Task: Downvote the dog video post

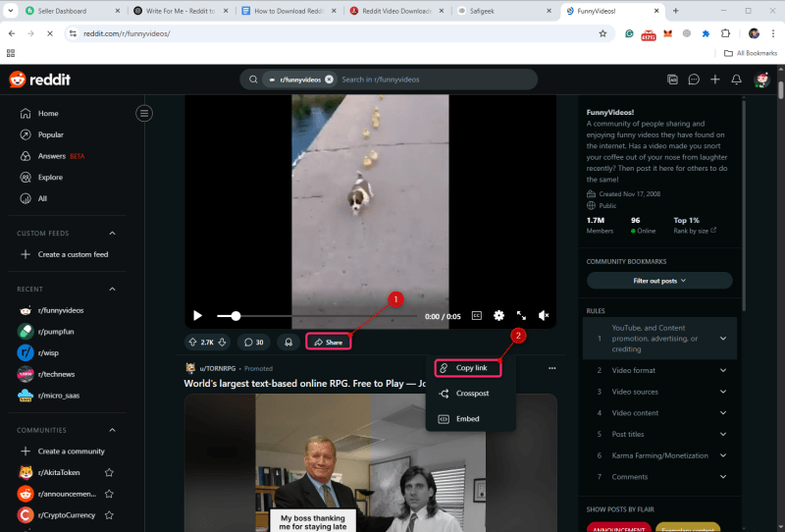Action: coord(223,343)
